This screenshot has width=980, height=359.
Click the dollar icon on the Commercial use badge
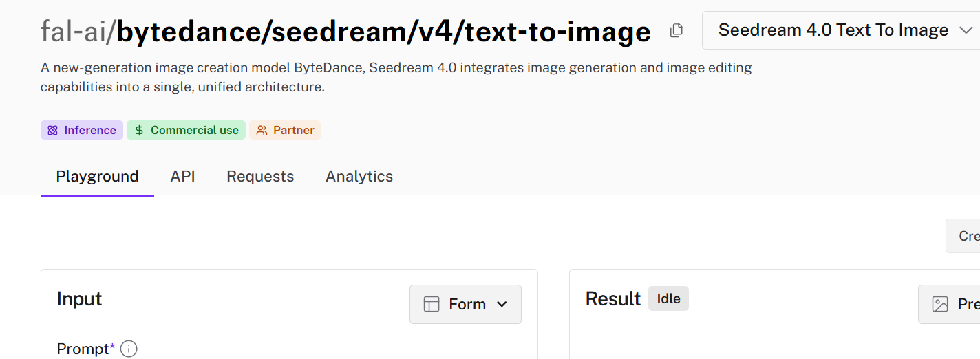[x=139, y=130]
